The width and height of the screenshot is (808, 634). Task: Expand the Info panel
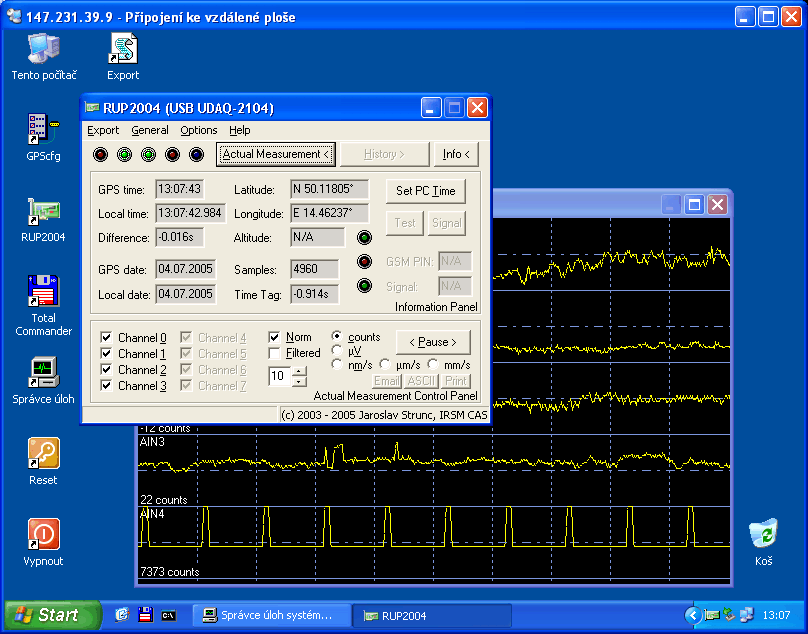(456, 154)
